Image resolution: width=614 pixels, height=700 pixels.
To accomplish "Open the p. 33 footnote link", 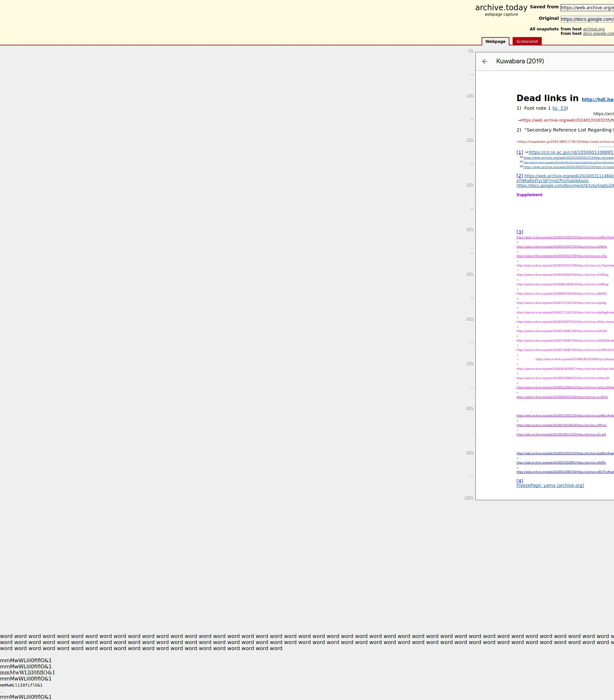I will click(x=560, y=108).
